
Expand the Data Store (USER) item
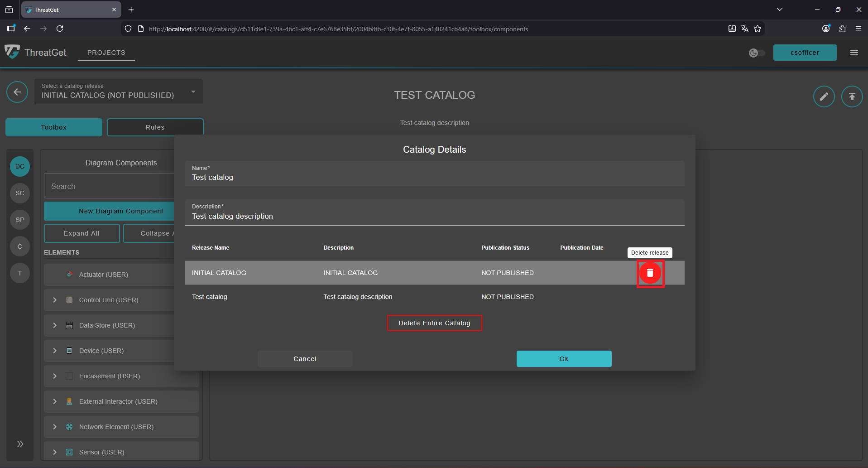(55, 325)
